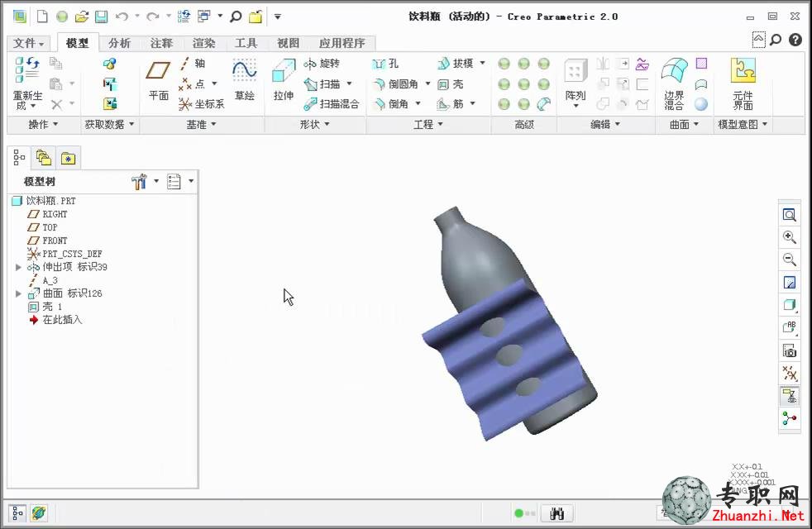The height and width of the screenshot is (529, 812).
Task: Select the FRONT datum plane in tree
Action: pyautogui.click(x=48, y=241)
